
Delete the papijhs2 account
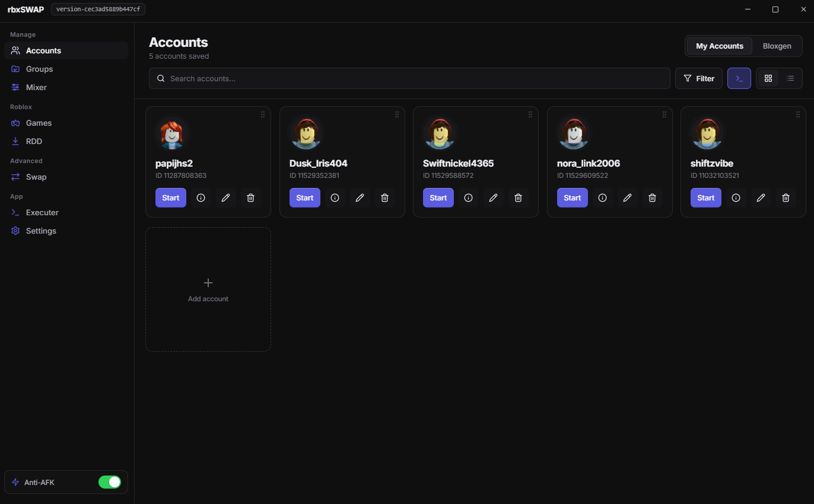250,198
